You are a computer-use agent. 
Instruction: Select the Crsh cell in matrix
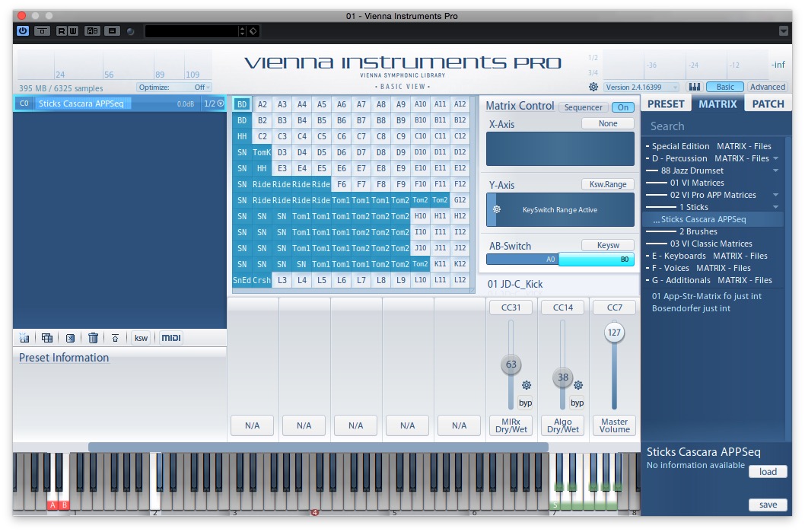[262, 280]
